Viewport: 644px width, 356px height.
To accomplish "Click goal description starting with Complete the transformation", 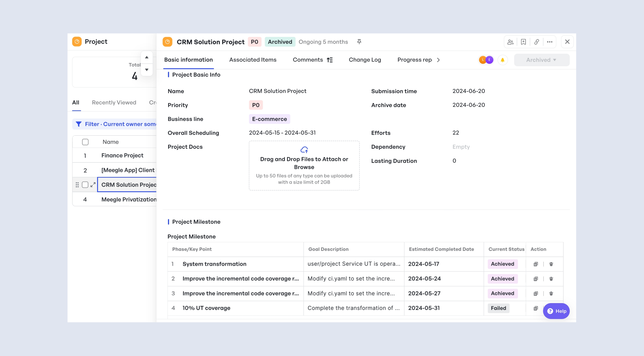I will [353, 308].
